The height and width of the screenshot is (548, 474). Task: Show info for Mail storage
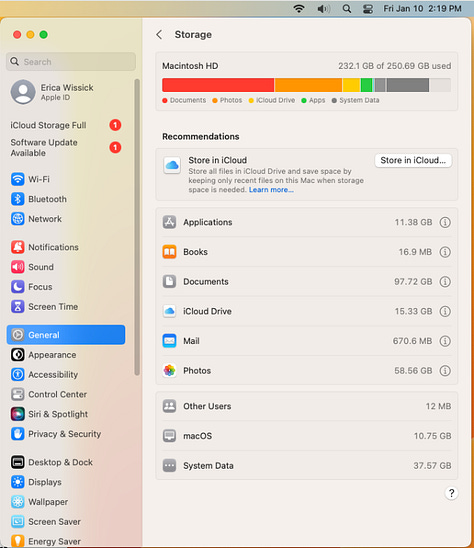coord(445,341)
